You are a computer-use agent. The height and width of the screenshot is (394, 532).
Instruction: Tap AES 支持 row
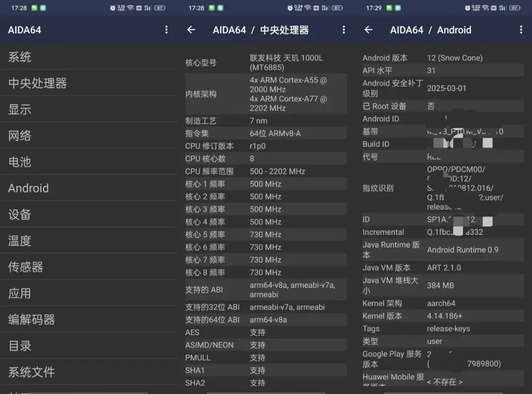coord(266,332)
